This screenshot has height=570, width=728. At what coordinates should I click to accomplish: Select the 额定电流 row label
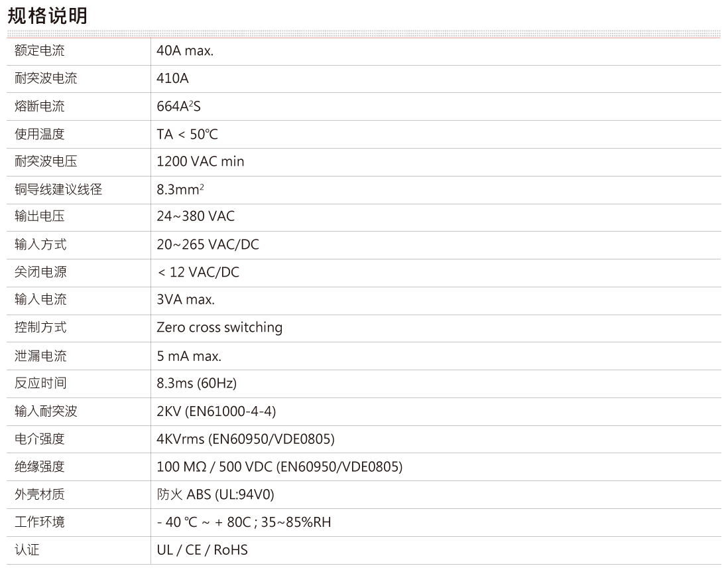tap(40, 51)
